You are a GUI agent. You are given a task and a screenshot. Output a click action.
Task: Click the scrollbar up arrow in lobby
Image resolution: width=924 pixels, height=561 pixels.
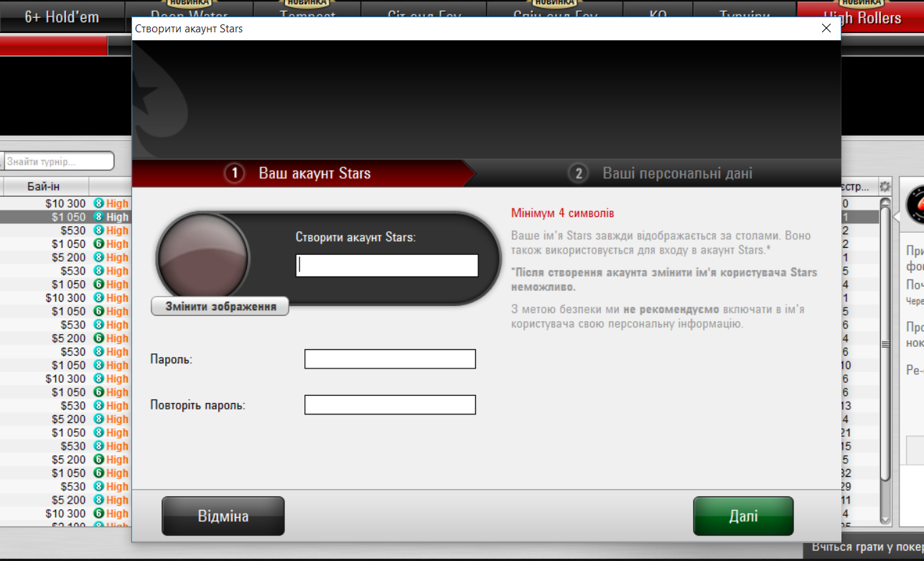(x=885, y=202)
